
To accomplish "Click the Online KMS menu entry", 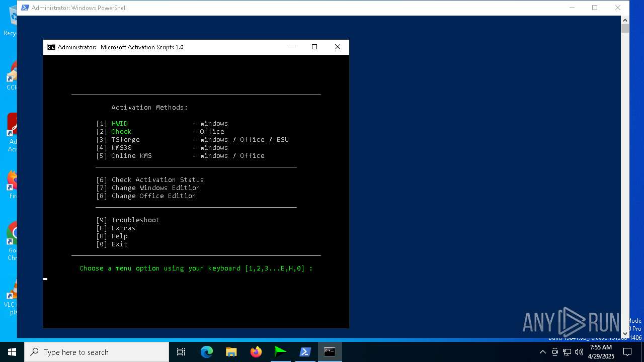I will [x=180, y=155].
